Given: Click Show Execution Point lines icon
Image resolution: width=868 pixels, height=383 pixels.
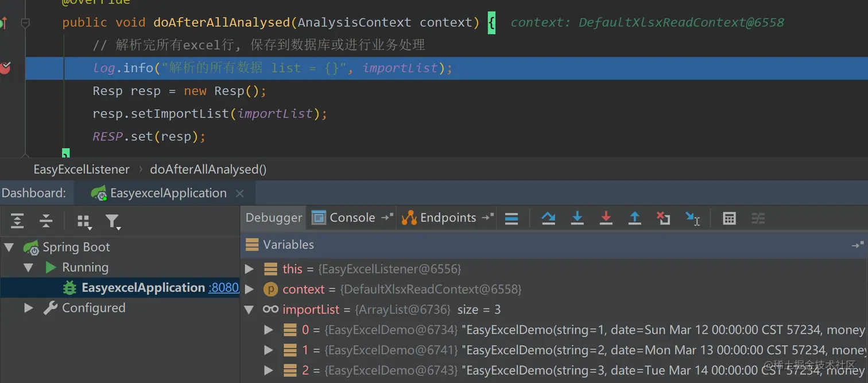Looking at the screenshot, I should (511, 218).
